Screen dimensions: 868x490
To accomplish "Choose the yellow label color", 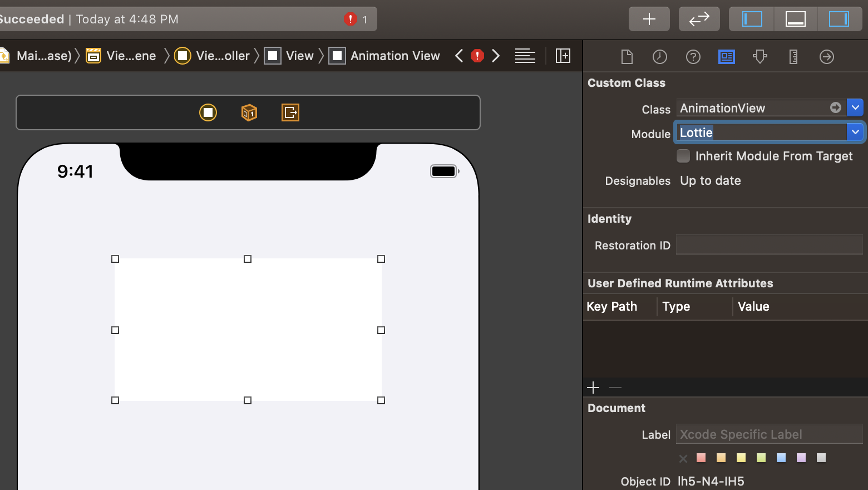I will [x=741, y=458].
